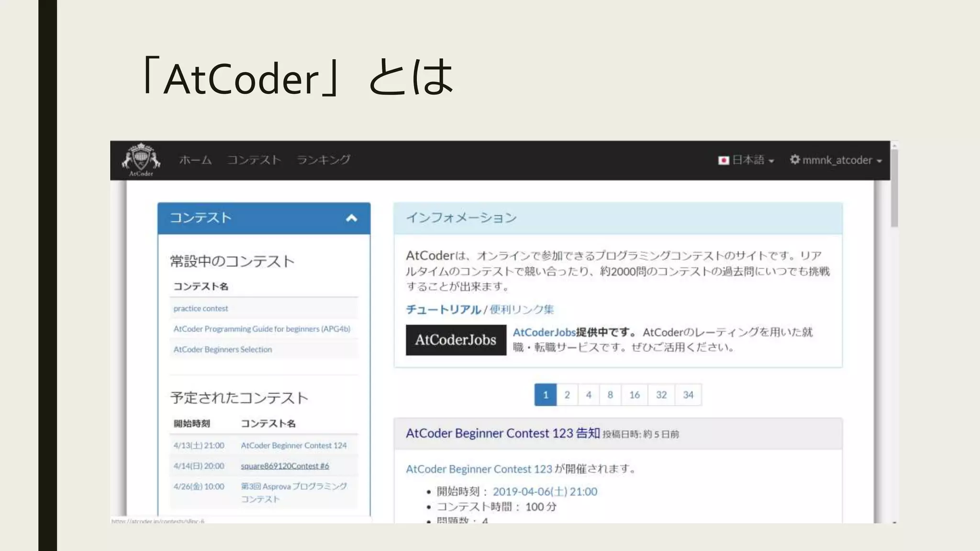Open AtCoder Beginner Contest 123 body link
This screenshot has height=551, width=980.
pos(479,469)
